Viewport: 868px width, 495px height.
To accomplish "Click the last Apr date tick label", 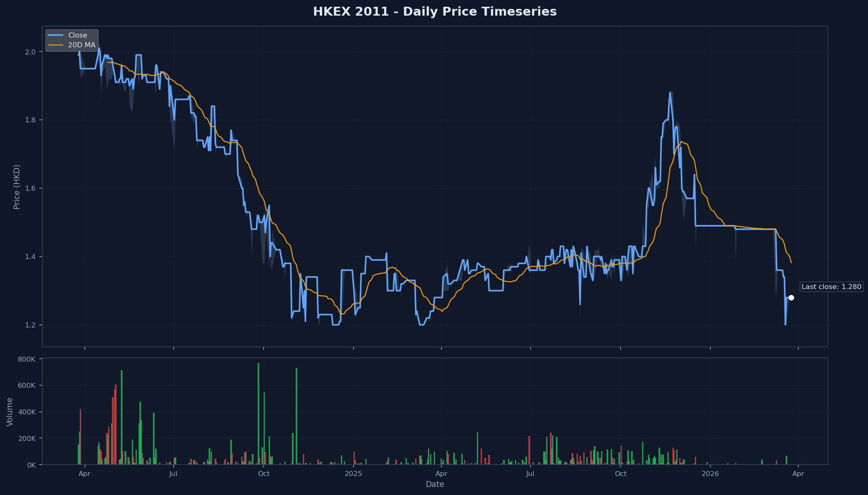I will (x=798, y=474).
